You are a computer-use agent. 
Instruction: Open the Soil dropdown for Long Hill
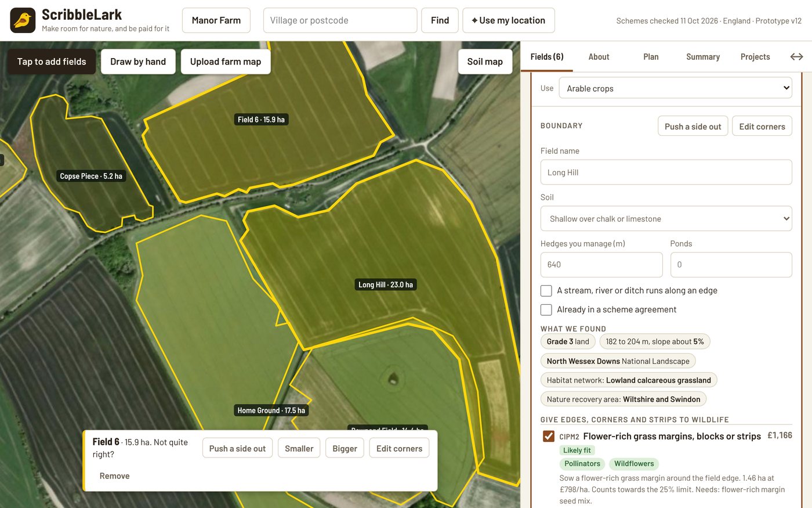[666, 219]
